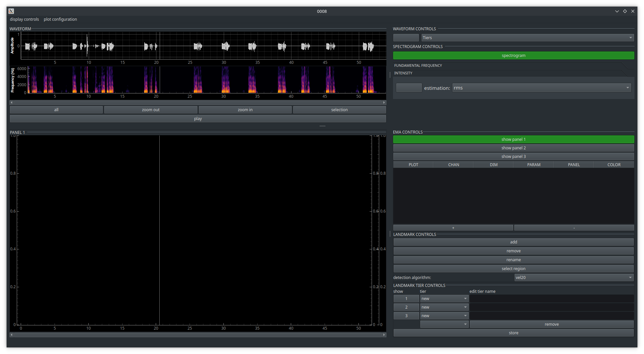The height and width of the screenshot is (354, 644).
Task: Open the Tiers dropdown
Action: click(527, 38)
